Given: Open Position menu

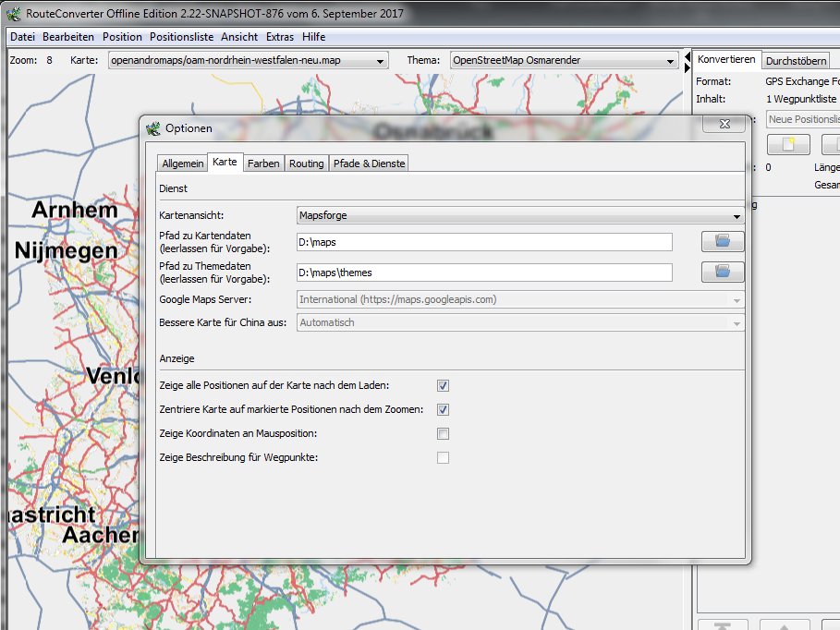Looking at the screenshot, I should 122,37.
